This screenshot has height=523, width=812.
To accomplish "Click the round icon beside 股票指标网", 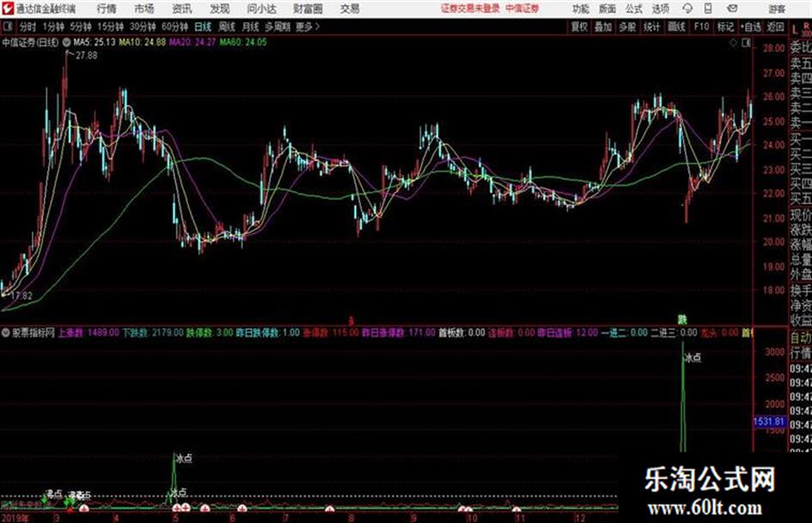I will pos(6,332).
